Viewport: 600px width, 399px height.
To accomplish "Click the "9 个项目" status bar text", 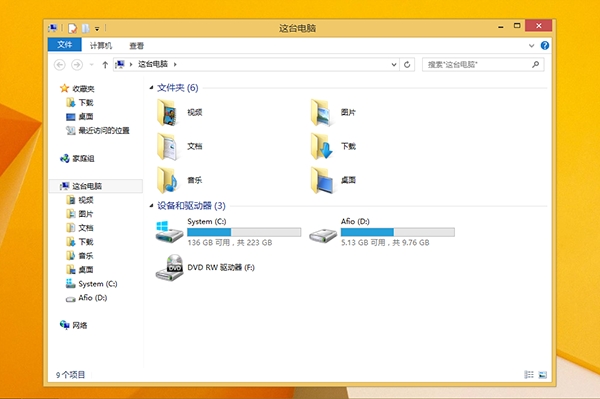I will click(70, 375).
